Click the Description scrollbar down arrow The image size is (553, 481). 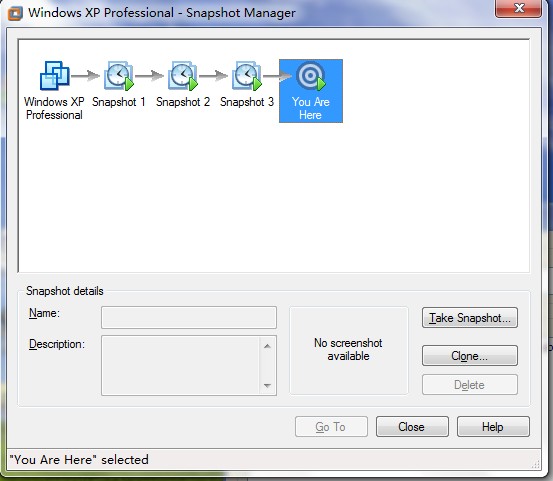pyautogui.click(x=267, y=385)
